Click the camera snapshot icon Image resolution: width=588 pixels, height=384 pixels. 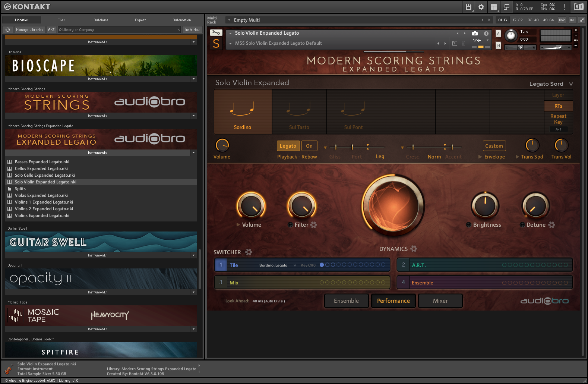click(x=475, y=33)
